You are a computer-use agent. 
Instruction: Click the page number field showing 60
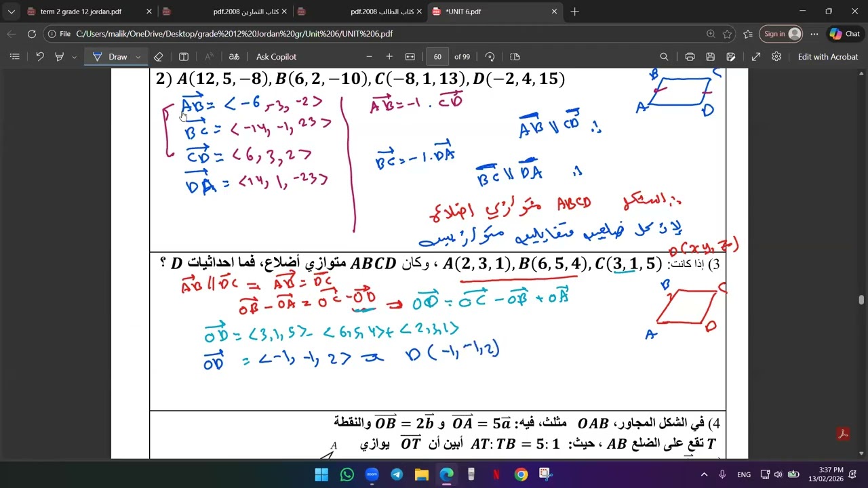pyautogui.click(x=437, y=57)
